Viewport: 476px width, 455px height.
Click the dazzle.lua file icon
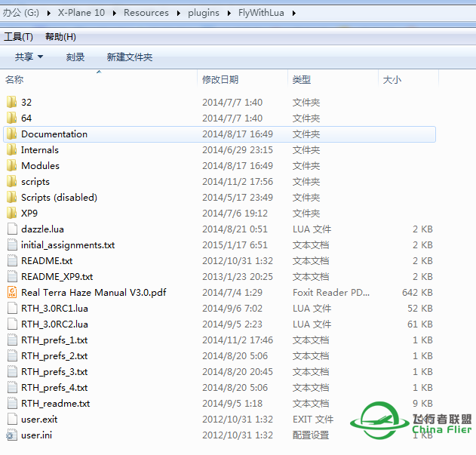tap(12, 229)
